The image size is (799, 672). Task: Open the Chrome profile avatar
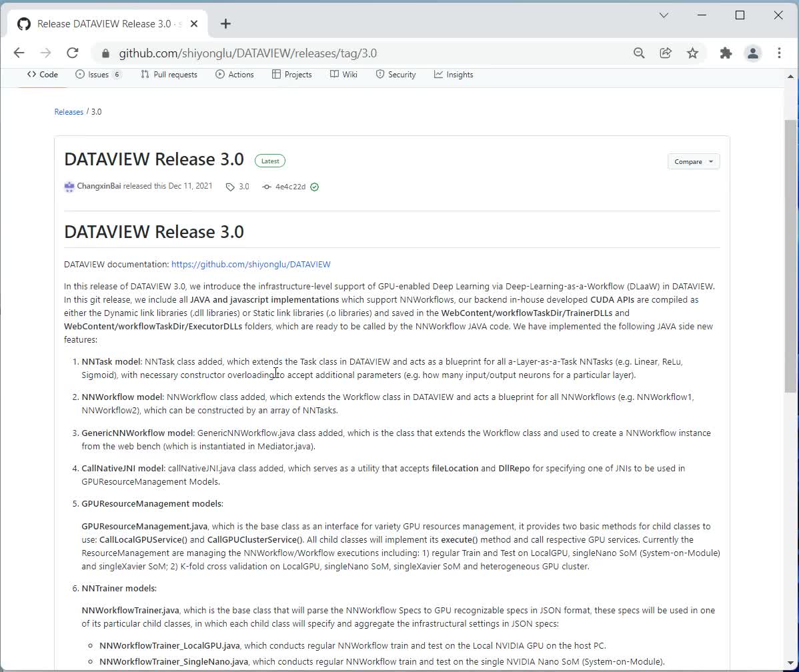pos(752,53)
